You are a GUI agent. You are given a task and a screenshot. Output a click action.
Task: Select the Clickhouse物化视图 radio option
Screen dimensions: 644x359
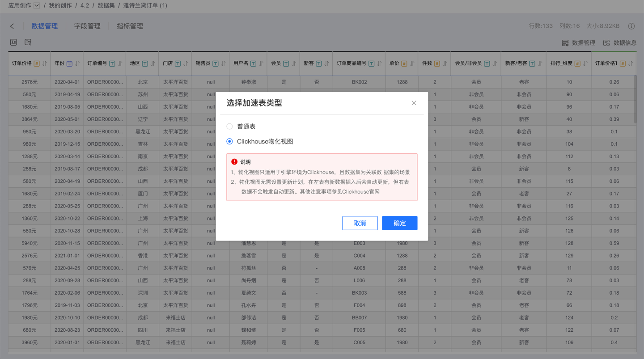[229, 142]
